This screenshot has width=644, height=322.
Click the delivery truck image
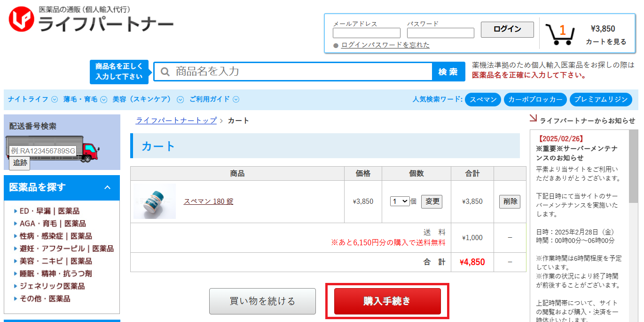pyautogui.click(x=53, y=149)
